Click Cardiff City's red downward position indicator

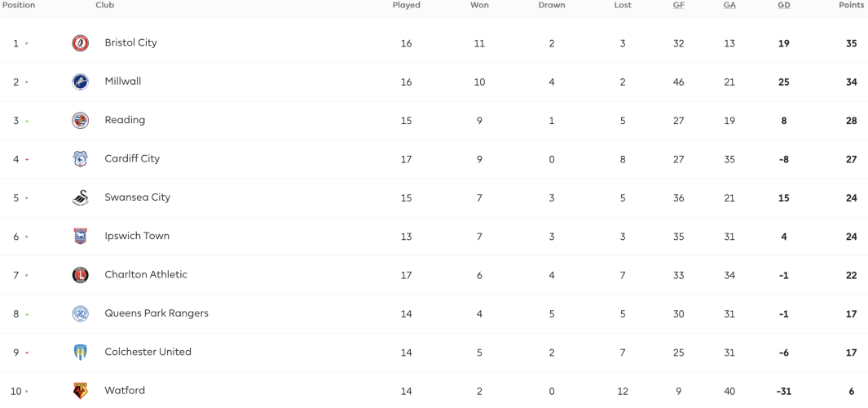coord(27,160)
